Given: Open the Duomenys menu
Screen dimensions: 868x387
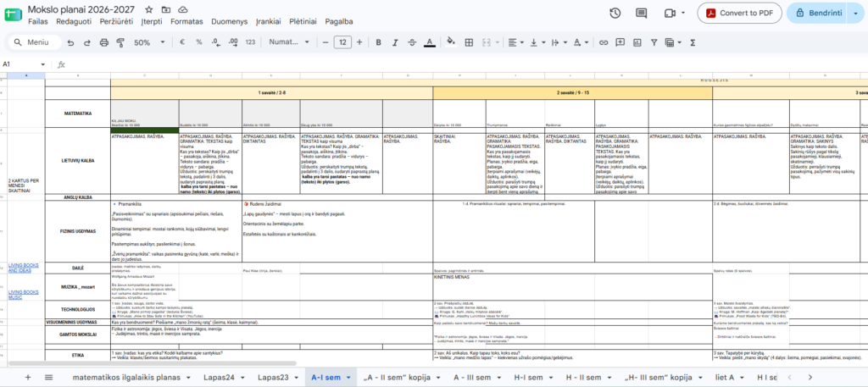Looking at the screenshot, I should point(230,21).
